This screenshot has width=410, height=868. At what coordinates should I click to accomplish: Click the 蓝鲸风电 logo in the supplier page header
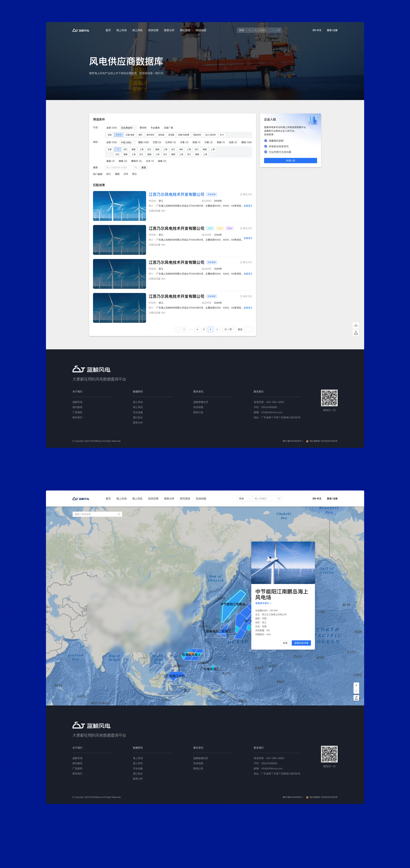(81, 30)
